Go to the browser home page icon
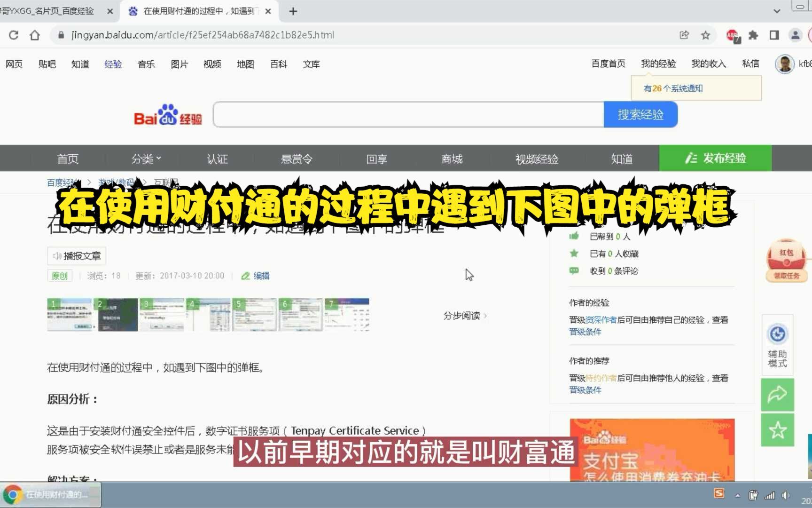 point(35,35)
